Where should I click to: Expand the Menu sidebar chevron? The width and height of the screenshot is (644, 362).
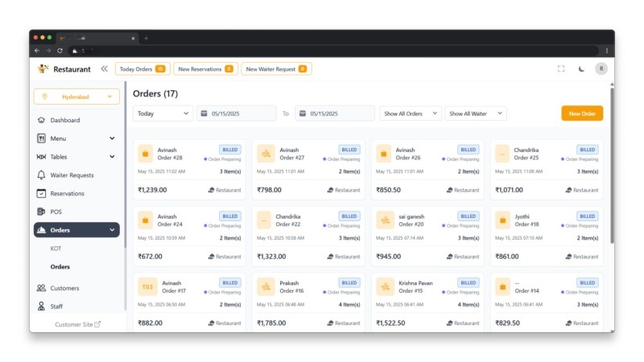[x=112, y=138]
